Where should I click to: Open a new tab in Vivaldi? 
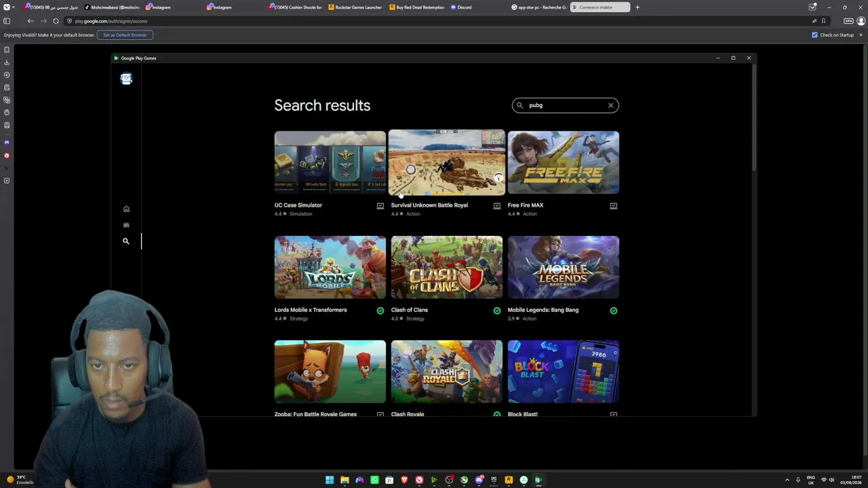pyautogui.click(x=637, y=7)
